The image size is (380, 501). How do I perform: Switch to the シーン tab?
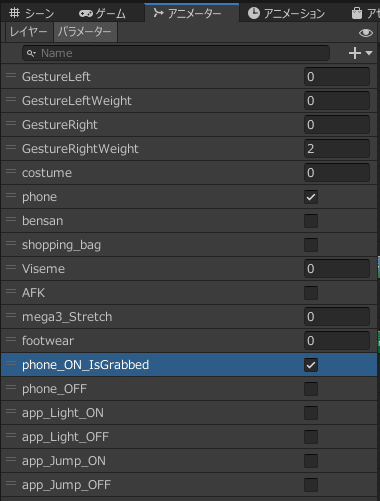pos(32,13)
